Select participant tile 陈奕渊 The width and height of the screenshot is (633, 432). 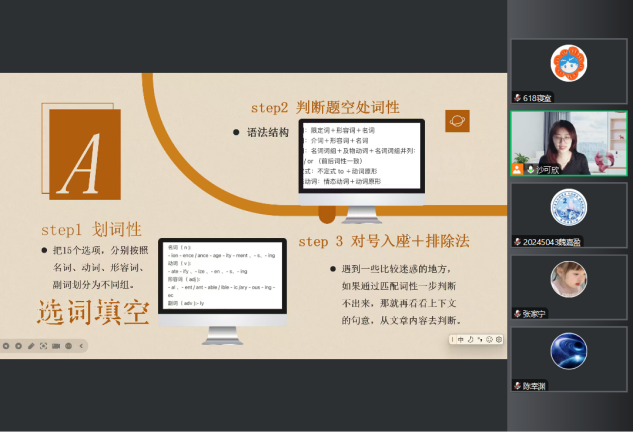[569, 356]
